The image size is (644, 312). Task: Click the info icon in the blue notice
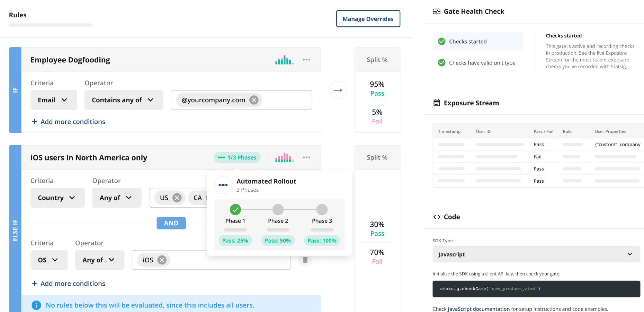[x=36, y=305]
